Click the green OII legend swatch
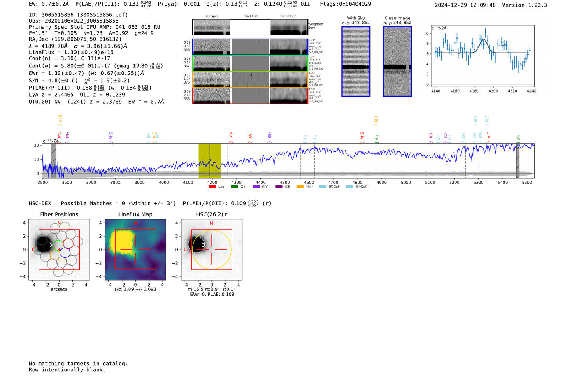This screenshot has height=392, width=576. pyautogui.click(x=235, y=186)
